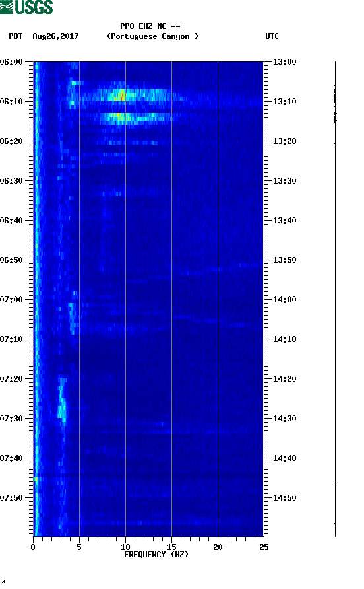The image size is (364, 589).
Task: Click the 14:50 UTC time label
Action: coord(284,498)
